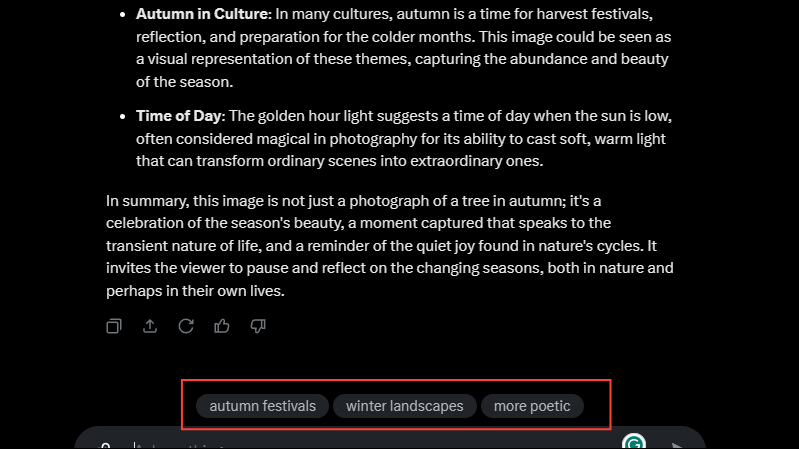This screenshot has width=799, height=449.
Task: Click the attachment icon in the message box
Action: pos(104,446)
